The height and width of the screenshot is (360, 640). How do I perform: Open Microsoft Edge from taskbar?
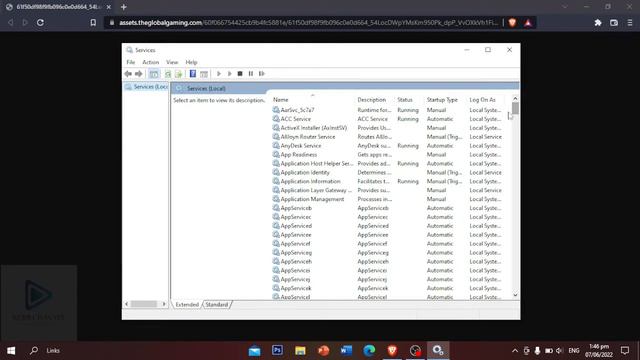point(369,350)
